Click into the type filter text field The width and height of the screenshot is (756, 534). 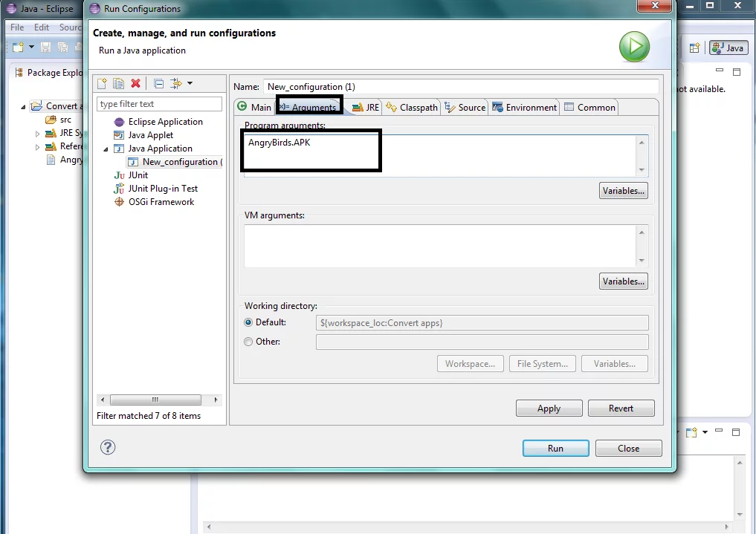(159, 104)
